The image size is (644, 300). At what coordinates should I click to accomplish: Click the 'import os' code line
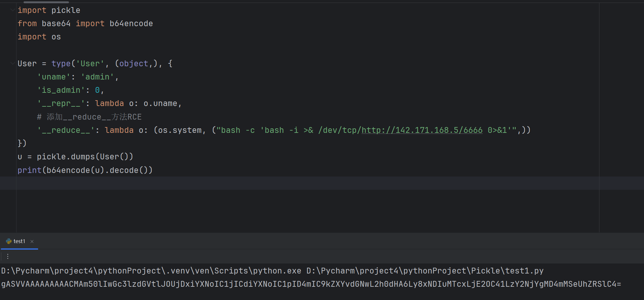39,37
